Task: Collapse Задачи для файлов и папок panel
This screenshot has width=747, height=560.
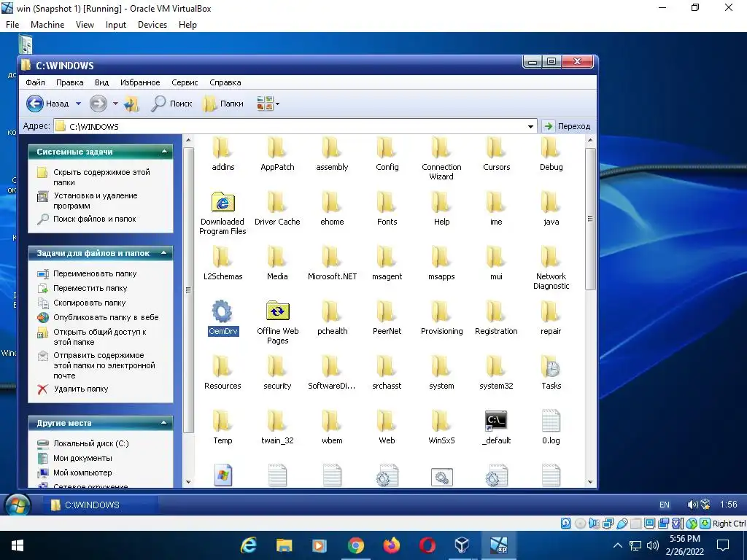Action: click(x=164, y=253)
